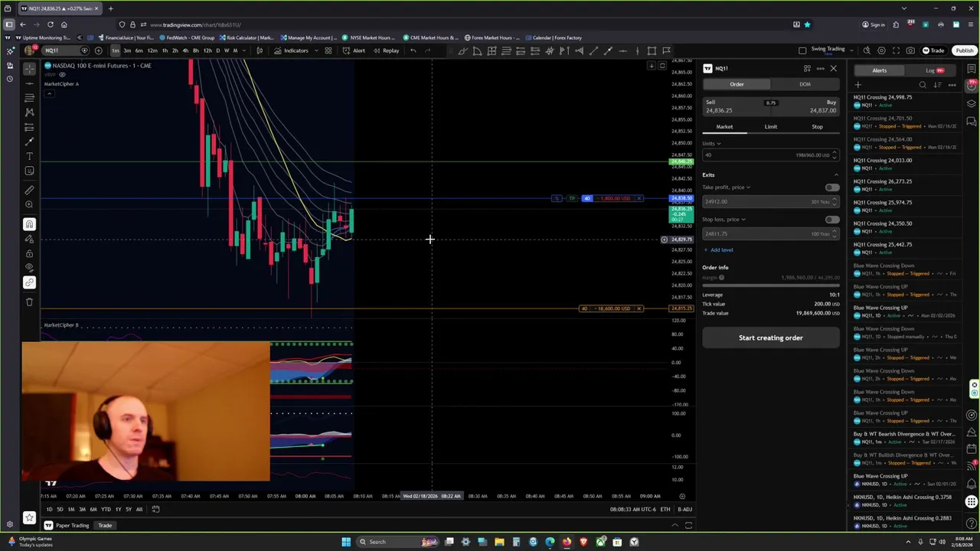Image resolution: width=980 pixels, height=551 pixels.
Task: Enable the Stop loss toggle
Action: pyautogui.click(x=832, y=220)
